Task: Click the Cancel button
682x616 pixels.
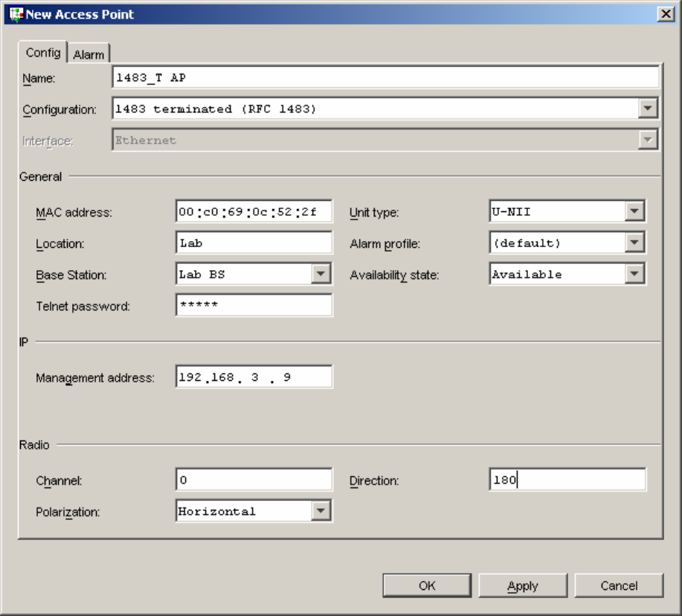Action: (x=619, y=585)
